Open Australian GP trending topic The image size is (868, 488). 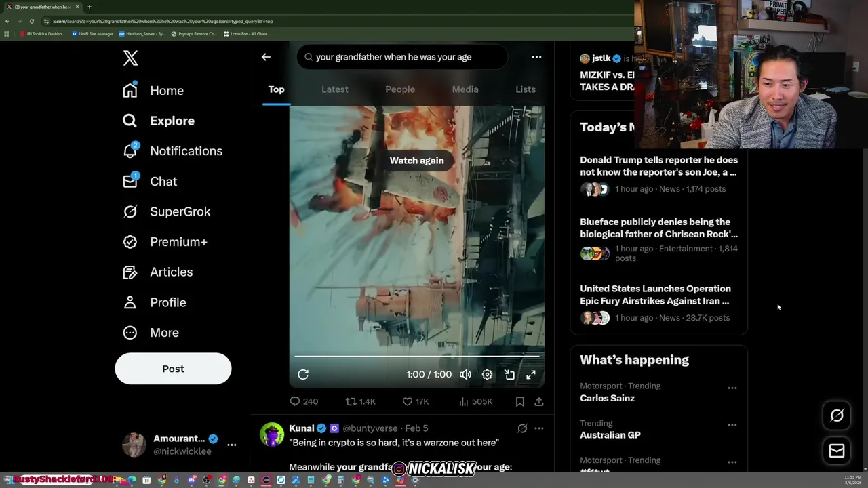point(610,435)
